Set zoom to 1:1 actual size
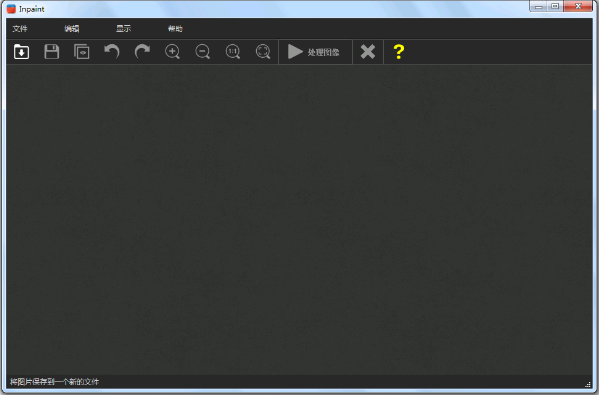This screenshot has width=599, height=395. 233,52
